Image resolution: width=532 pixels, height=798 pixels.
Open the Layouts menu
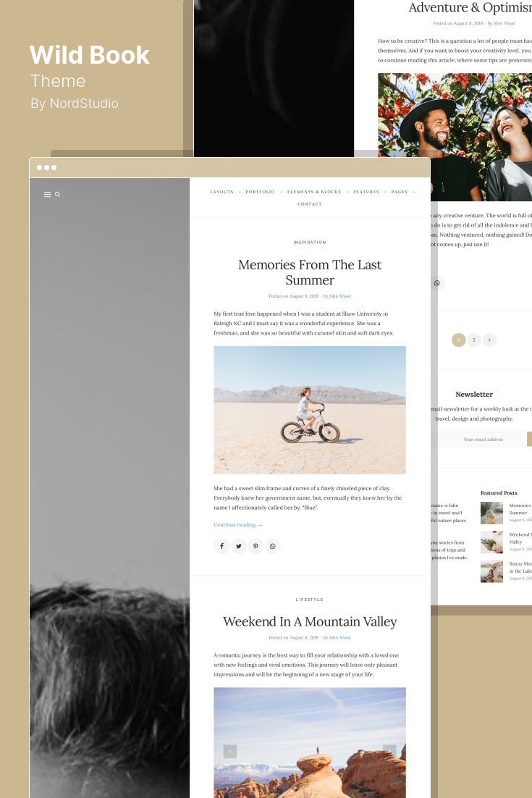coord(221,192)
